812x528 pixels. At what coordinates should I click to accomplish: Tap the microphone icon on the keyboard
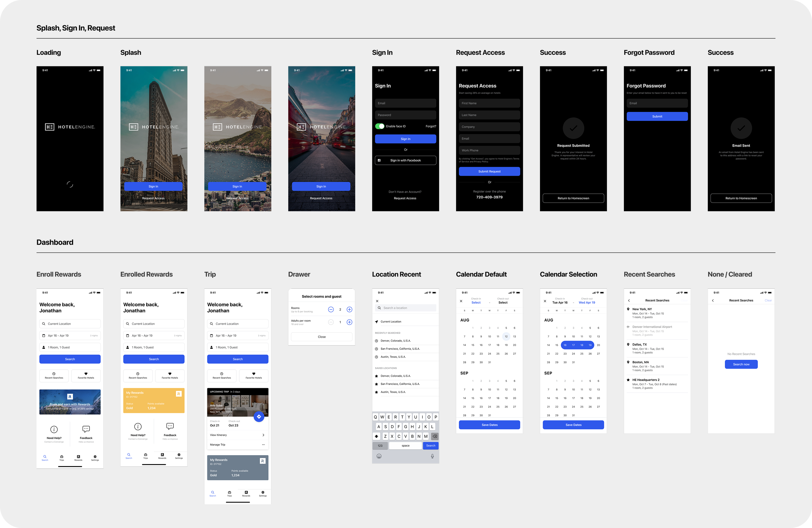pos(432,456)
